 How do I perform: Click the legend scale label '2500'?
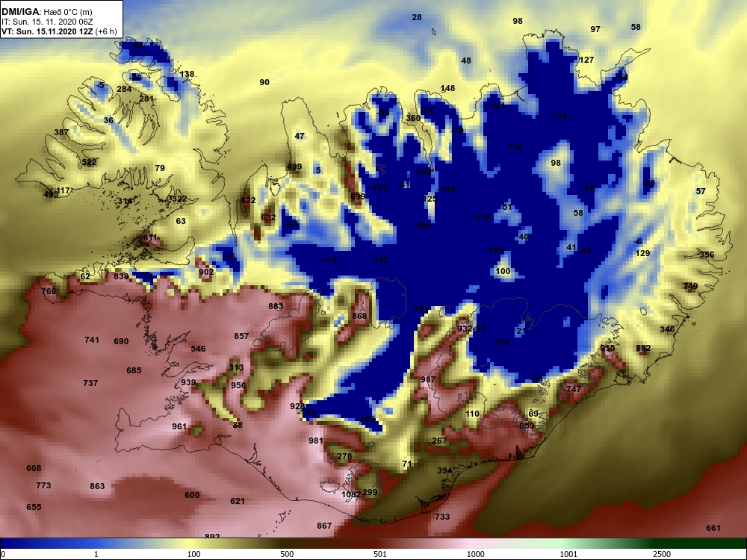pyautogui.click(x=662, y=554)
